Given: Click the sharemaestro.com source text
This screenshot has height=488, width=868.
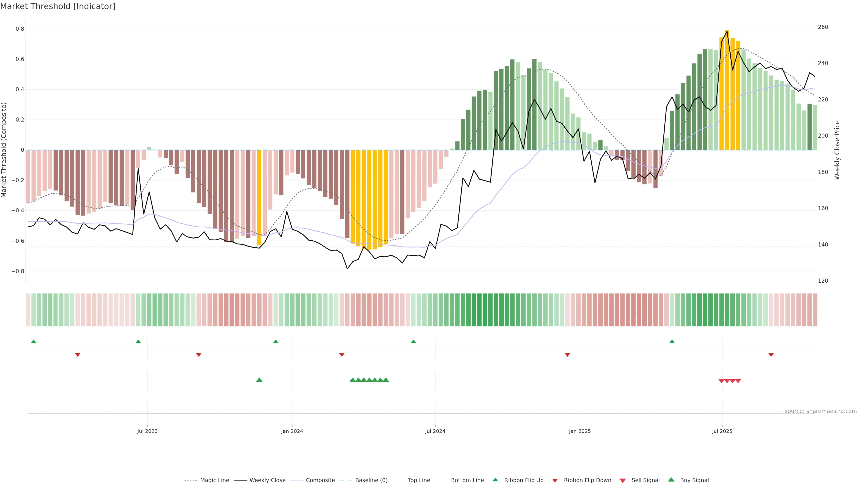Looking at the screenshot, I should 821,411.
